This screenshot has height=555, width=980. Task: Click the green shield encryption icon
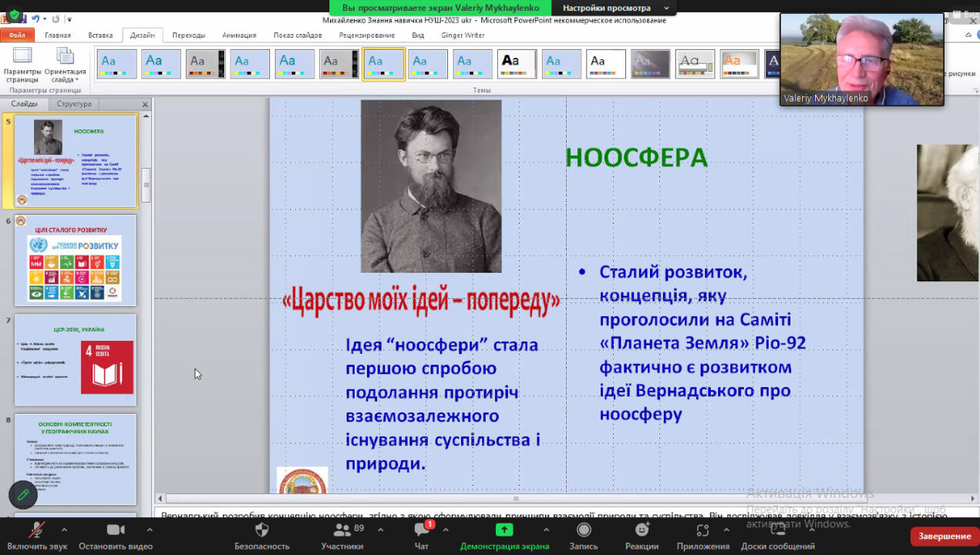click(14, 15)
